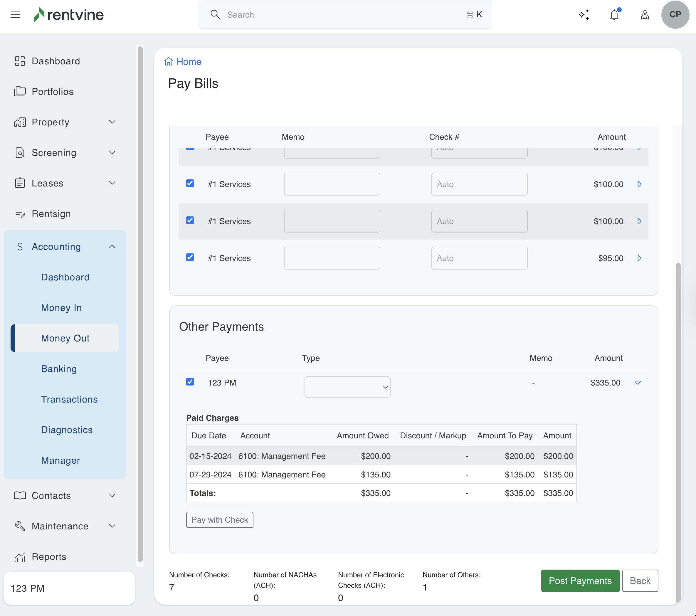The image size is (696, 616).
Task: Open Money In under Accounting
Action: (x=61, y=308)
